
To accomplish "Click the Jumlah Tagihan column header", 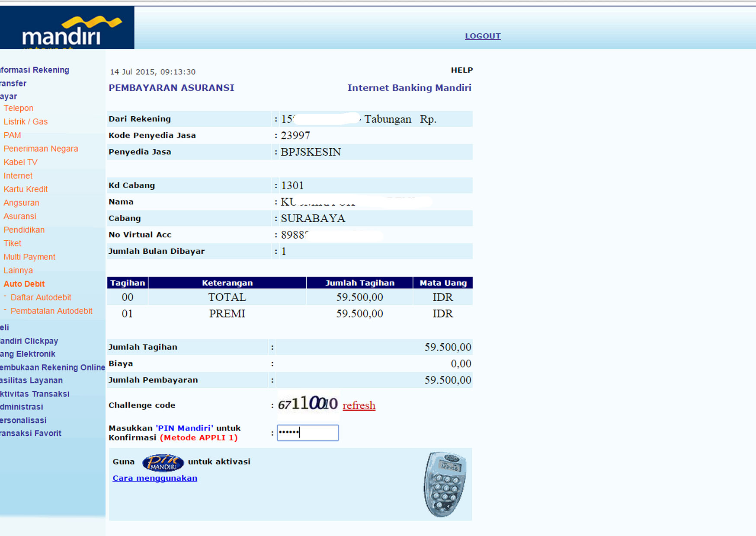I will click(360, 283).
